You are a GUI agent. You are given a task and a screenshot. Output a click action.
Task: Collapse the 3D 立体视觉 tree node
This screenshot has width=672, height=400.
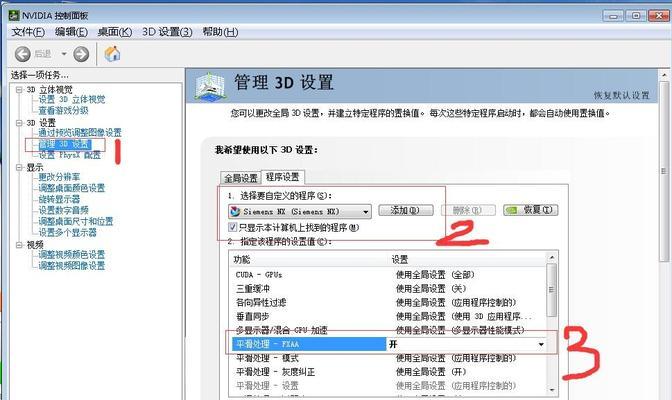tap(19, 90)
